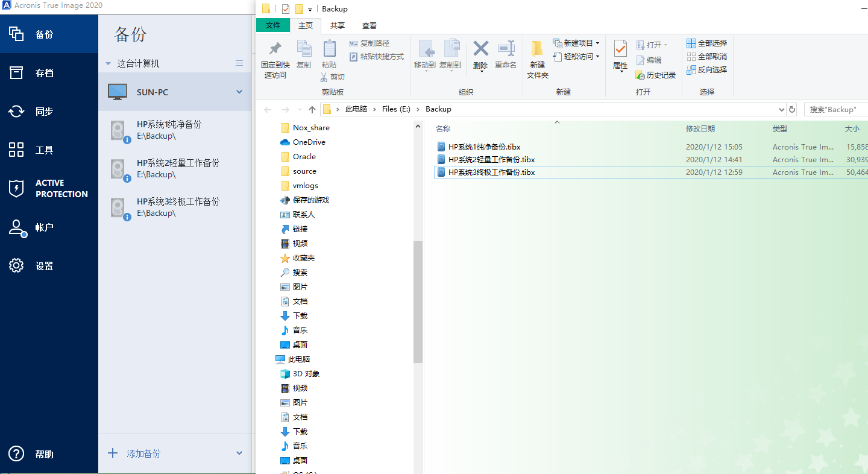Open address bar history dropdown
Screen dimensions: 868x474
click(781, 110)
